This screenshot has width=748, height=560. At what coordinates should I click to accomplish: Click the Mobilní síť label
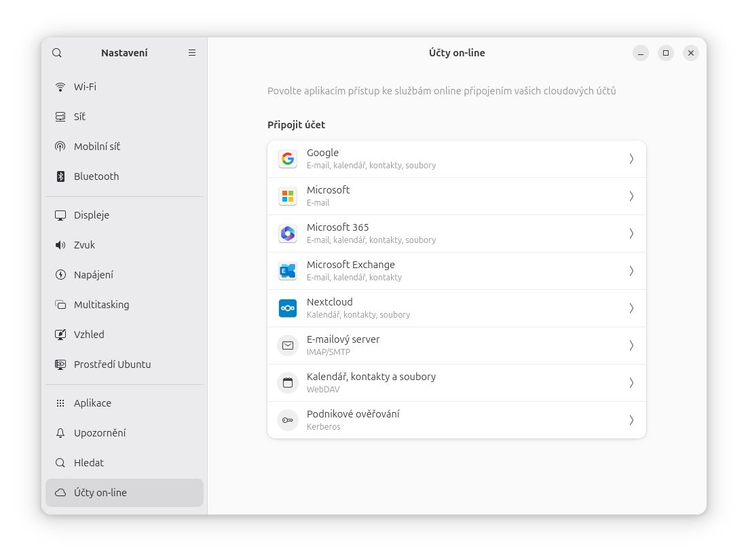[97, 147]
